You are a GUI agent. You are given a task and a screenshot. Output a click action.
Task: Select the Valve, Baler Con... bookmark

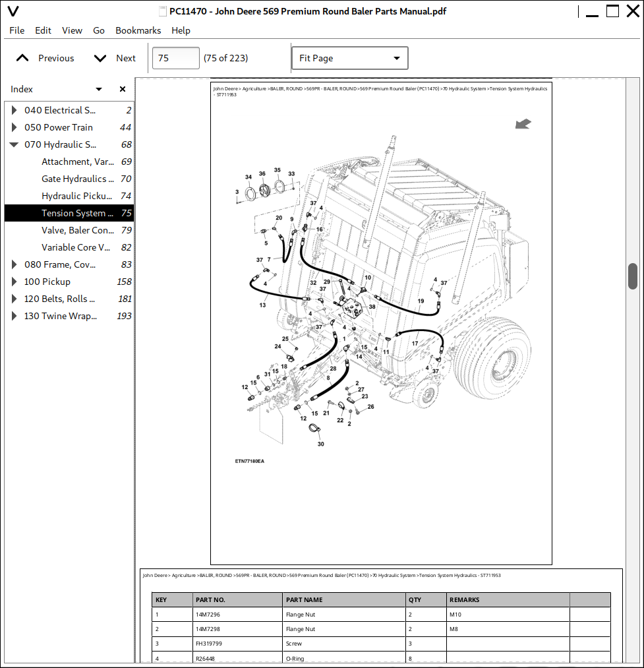click(78, 230)
